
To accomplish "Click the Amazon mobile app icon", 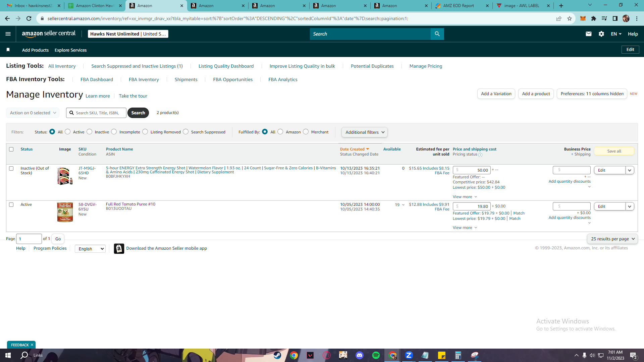I will [119, 248].
